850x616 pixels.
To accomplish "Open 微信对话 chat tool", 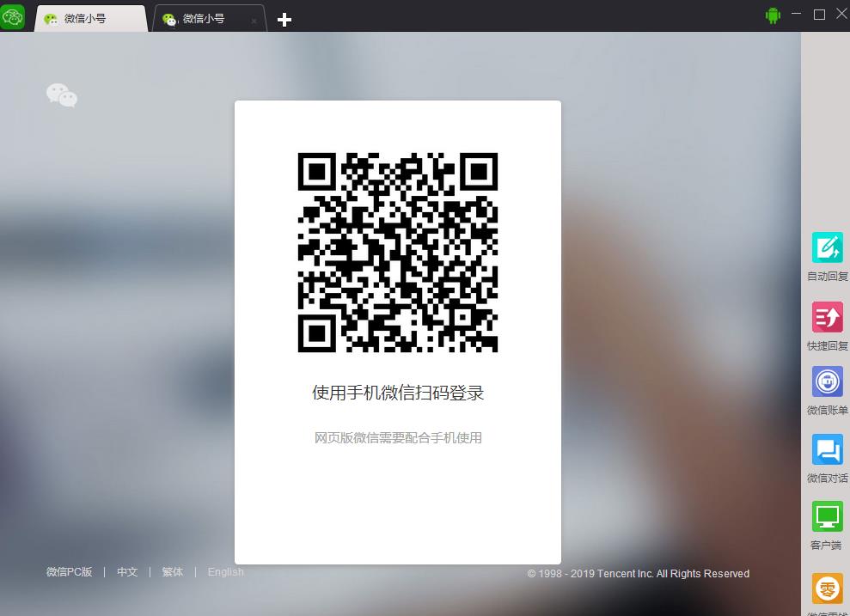I will (827, 458).
